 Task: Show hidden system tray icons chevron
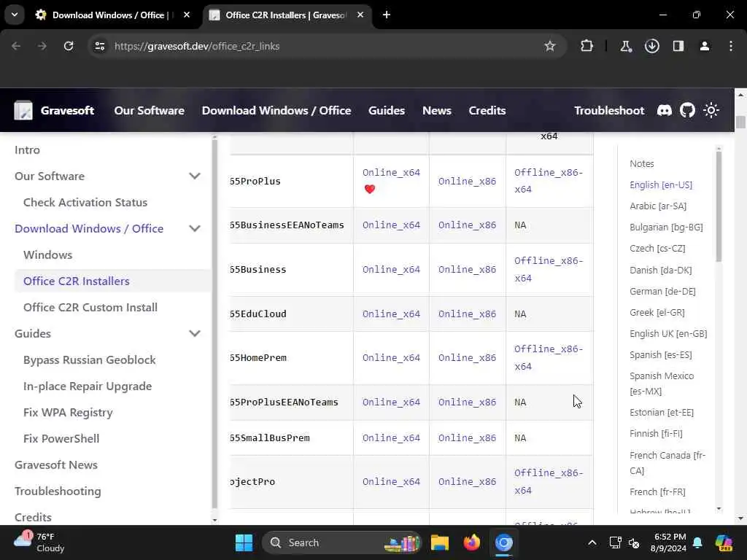pos(592,542)
